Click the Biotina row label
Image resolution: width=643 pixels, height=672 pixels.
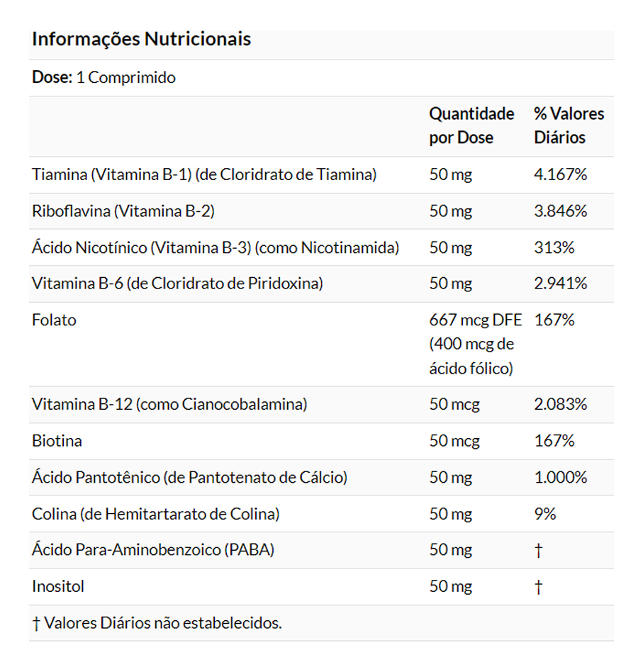(x=57, y=441)
